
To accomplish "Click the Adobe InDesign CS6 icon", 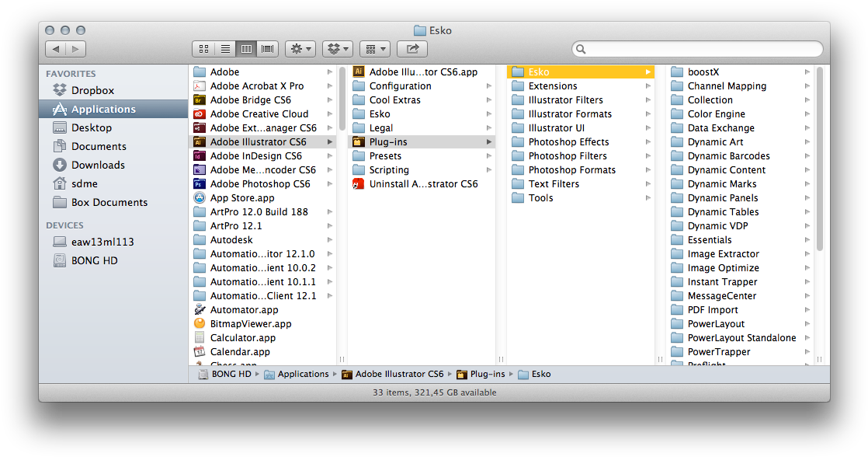I will [x=200, y=156].
